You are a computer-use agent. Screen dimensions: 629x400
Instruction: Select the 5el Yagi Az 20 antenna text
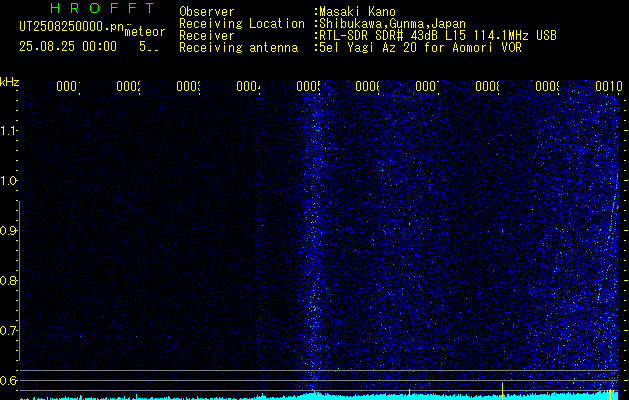pos(418,48)
